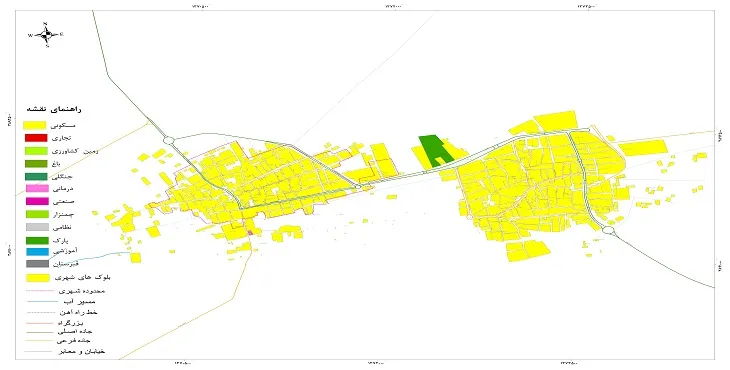Click the بزرگراه highway legend label
Screen dimensions: 730x370
tap(71, 323)
